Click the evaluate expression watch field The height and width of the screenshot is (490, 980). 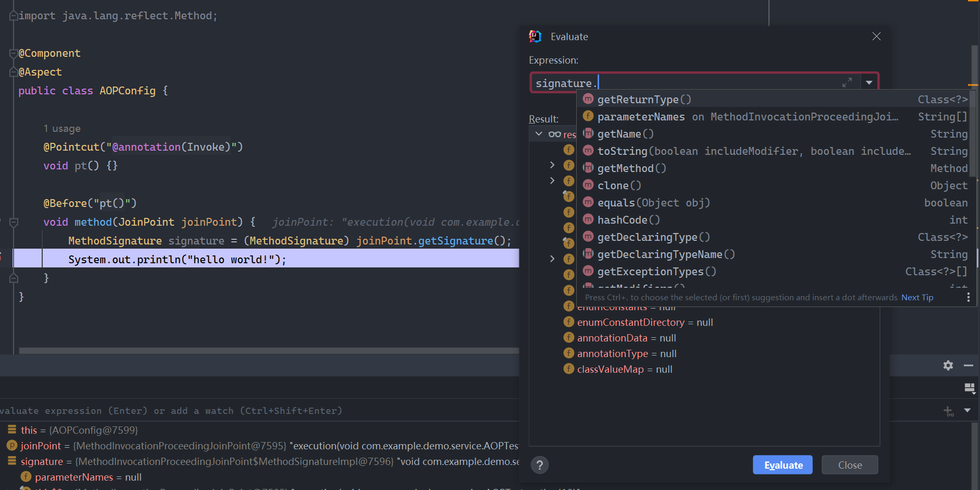coord(260,411)
